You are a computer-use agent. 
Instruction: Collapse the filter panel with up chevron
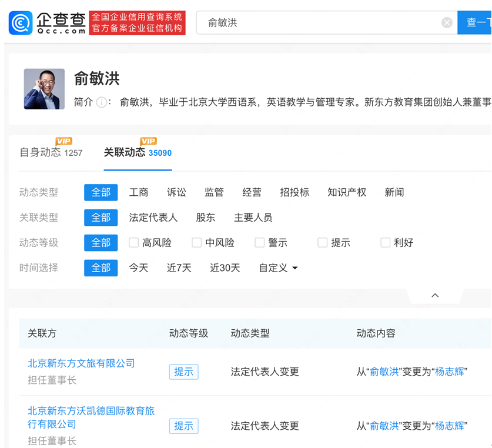(435, 295)
